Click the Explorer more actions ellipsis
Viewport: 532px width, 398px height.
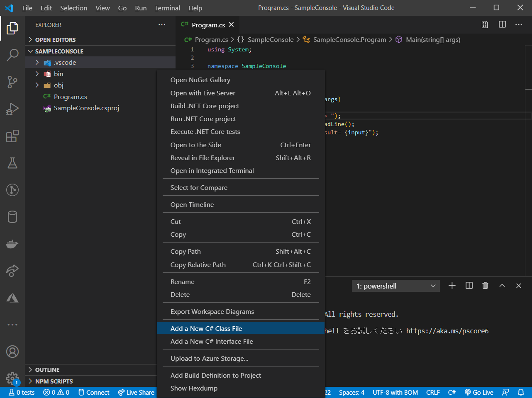click(162, 25)
